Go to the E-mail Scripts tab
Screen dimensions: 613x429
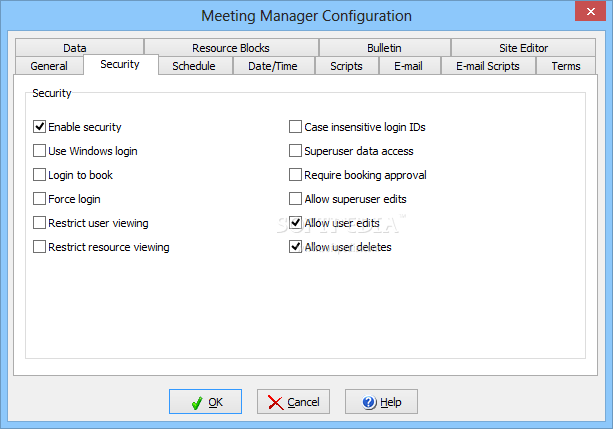coord(488,66)
